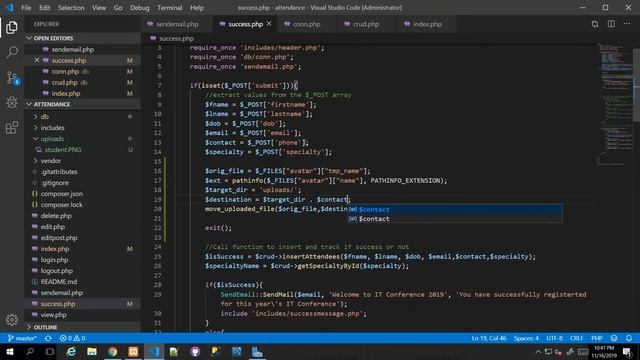The image size is (640, 360).
Task: Click the Ln 19, Col 46 indicator
Action: point(489,338)
